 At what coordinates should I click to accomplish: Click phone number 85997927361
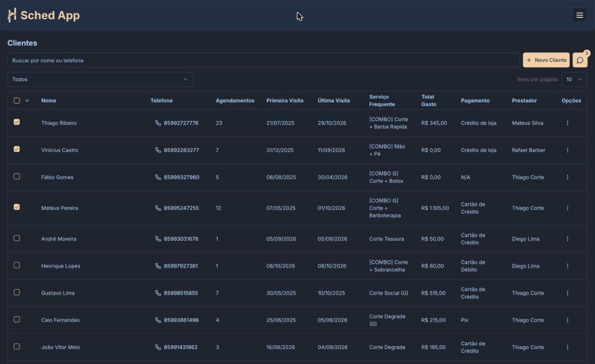[x=181, y=266]
